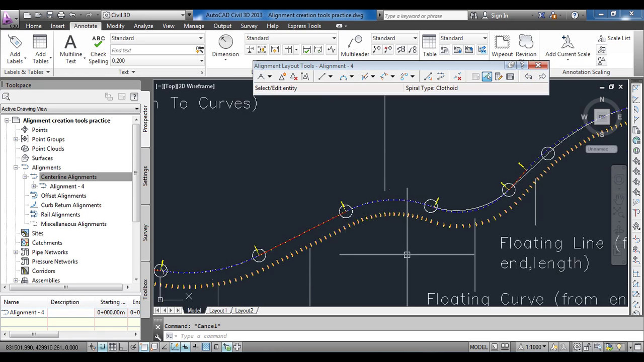Click Toolspace help icon

(x=134, y=96)
